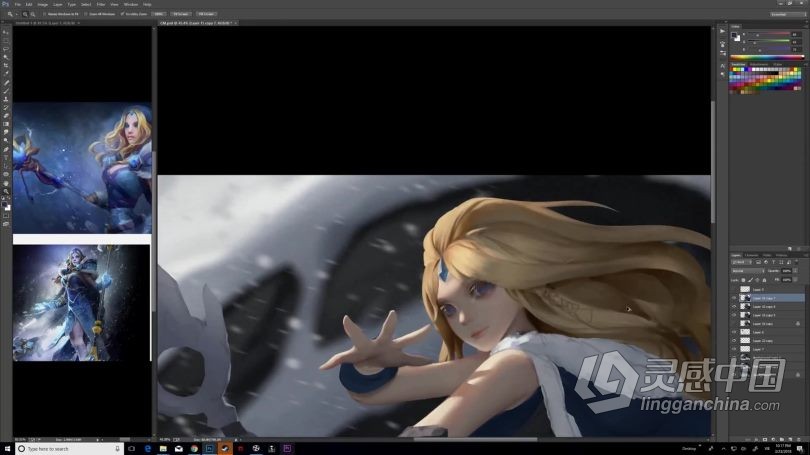Select the Crop tool
The height and width of the screenshot is (455, 810).
(x=6, y=66)
